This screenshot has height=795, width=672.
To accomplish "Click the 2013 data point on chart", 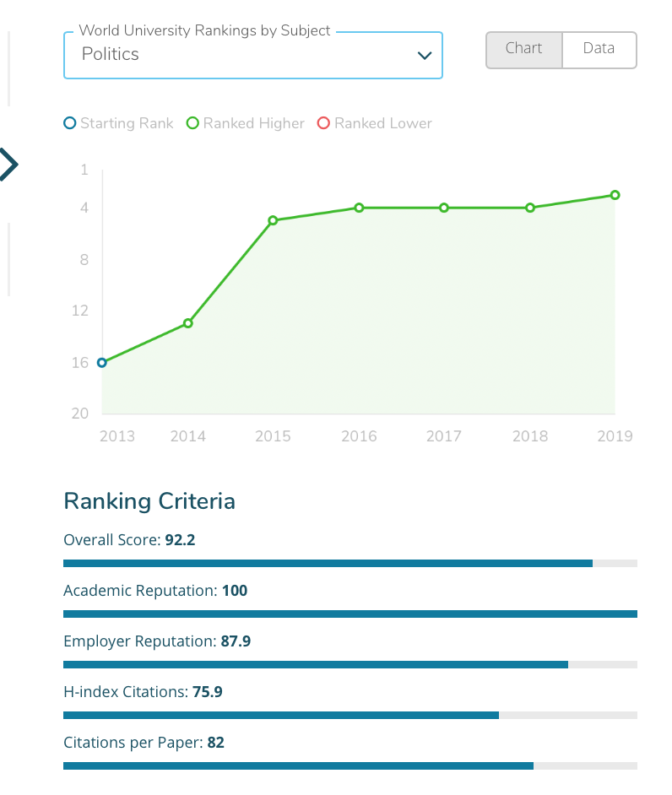I will click(x=102, y=363).
